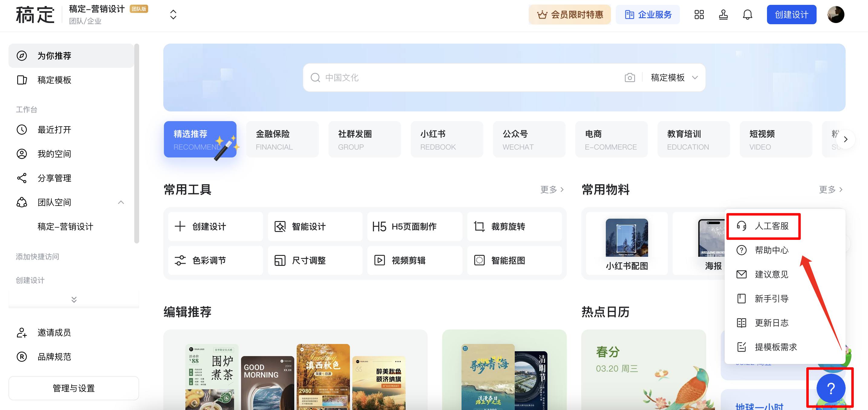This screenshot has width=868, height=410.
Task: Open the 色彩调节 tool
Action: [x=215, y=260]
